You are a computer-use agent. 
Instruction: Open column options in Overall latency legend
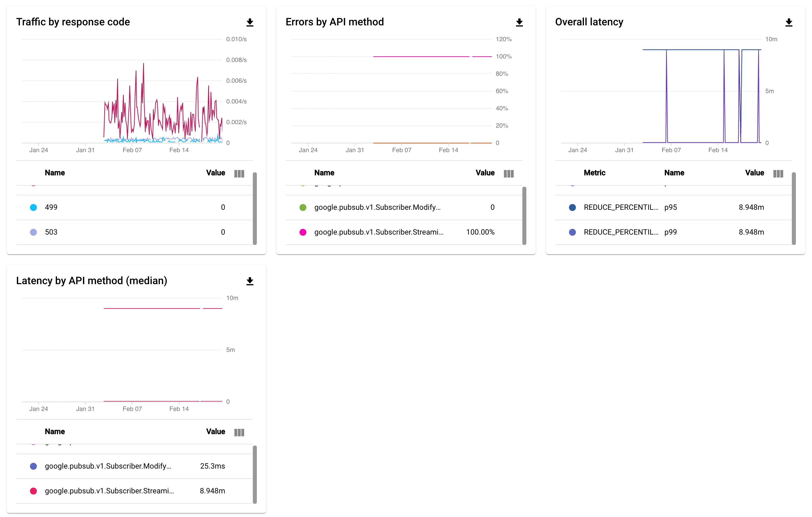pos(778,173)
